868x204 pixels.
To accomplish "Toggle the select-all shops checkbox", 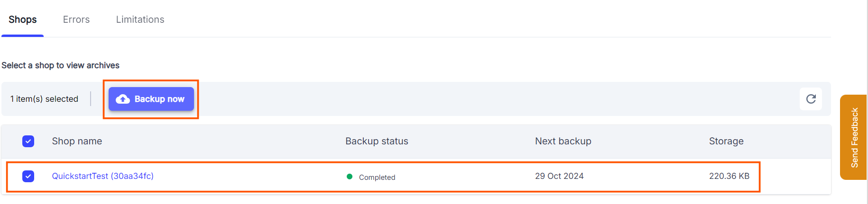I will (x=28, y=141).
